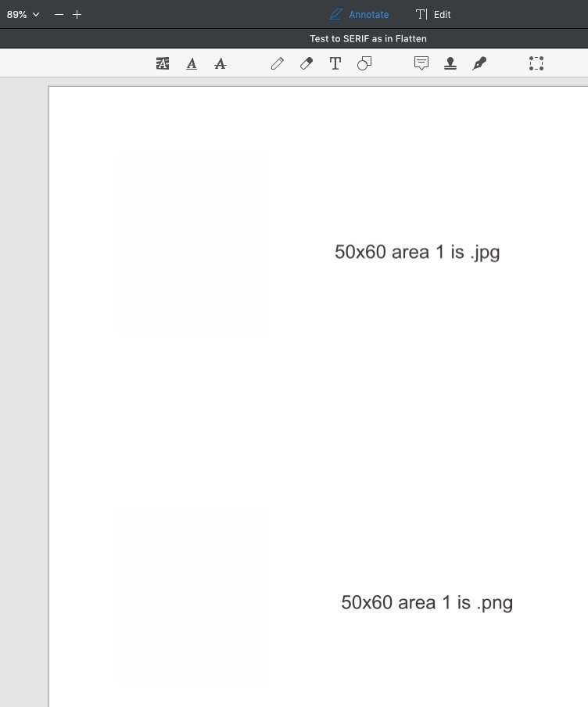Select the pen drawing tool

click(x=278, y=63)
